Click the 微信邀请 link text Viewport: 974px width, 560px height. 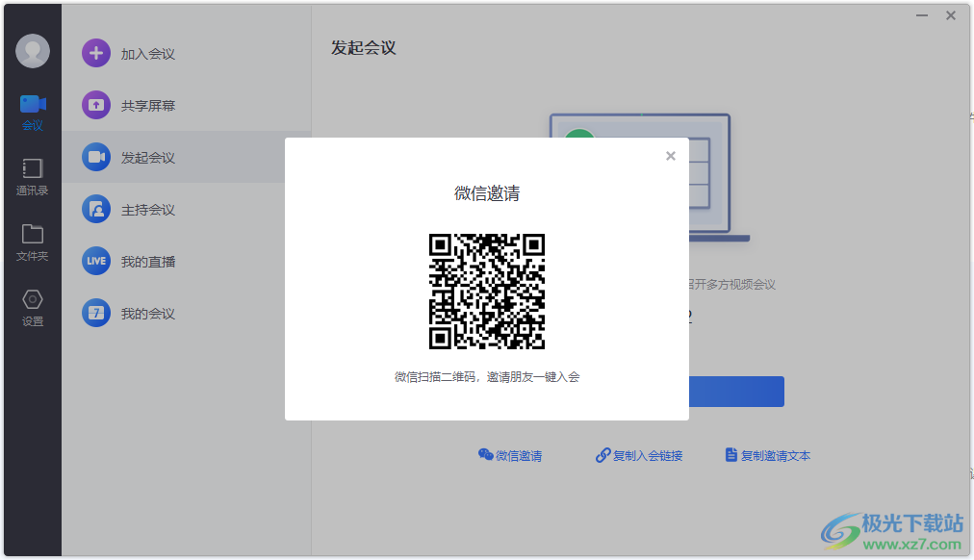point(519,456)
